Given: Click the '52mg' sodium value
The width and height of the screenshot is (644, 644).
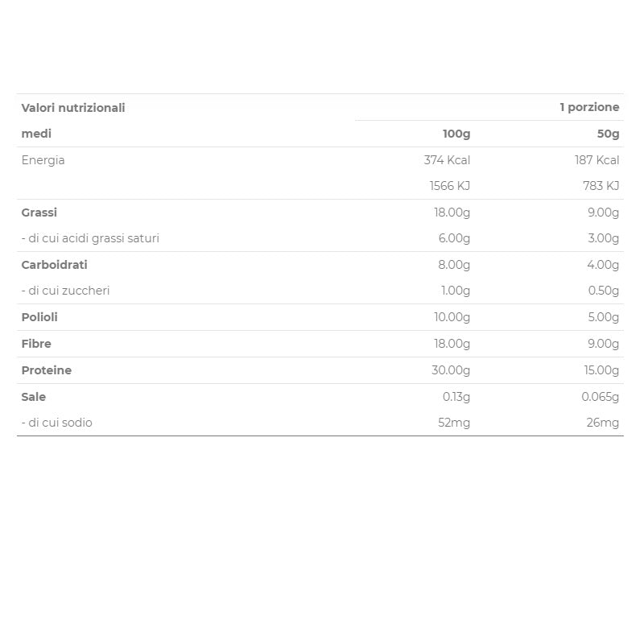Looking at the screenshot, I should coord(454,423).
